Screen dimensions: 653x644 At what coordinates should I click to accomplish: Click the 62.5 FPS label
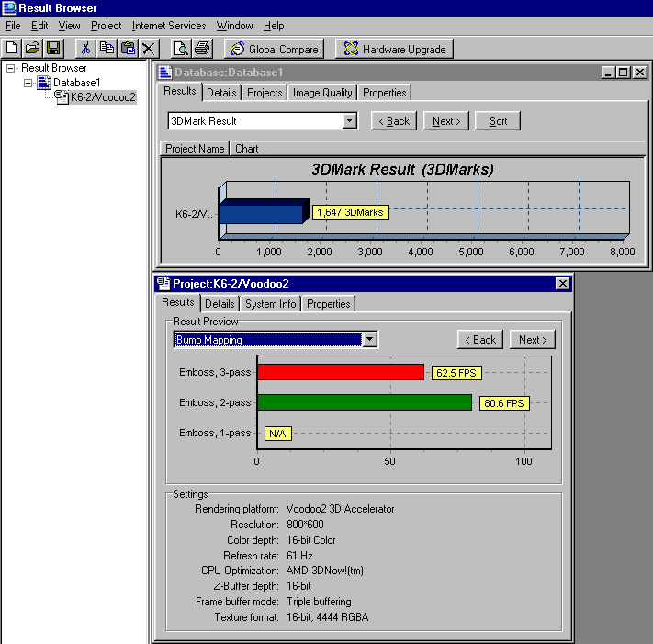(456, 373)
